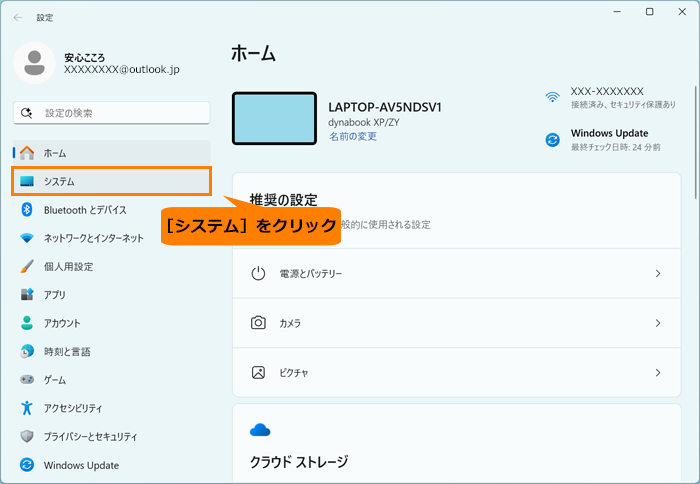
Task: Click the Windows Update icon in sidebar
Action: coord(27,465)
